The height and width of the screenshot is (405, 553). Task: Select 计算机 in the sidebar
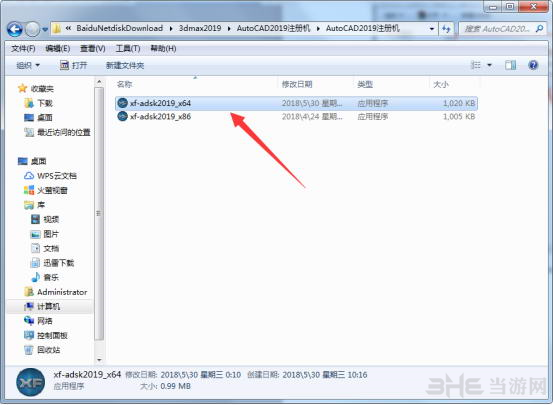49,306
